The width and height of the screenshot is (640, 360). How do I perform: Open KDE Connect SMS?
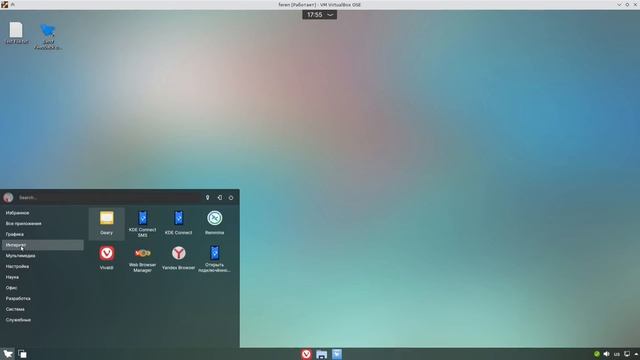142,223
